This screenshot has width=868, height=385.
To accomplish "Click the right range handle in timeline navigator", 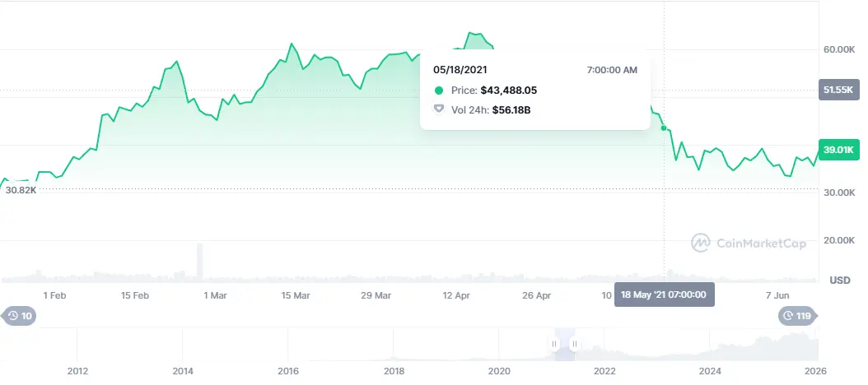I will click(x=574, y=344).
